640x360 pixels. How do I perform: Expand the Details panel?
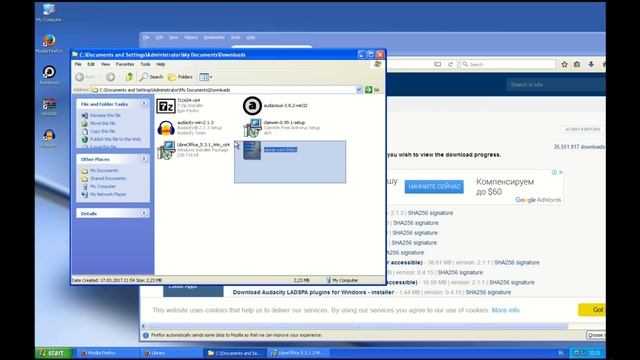[x=144, y=213]
